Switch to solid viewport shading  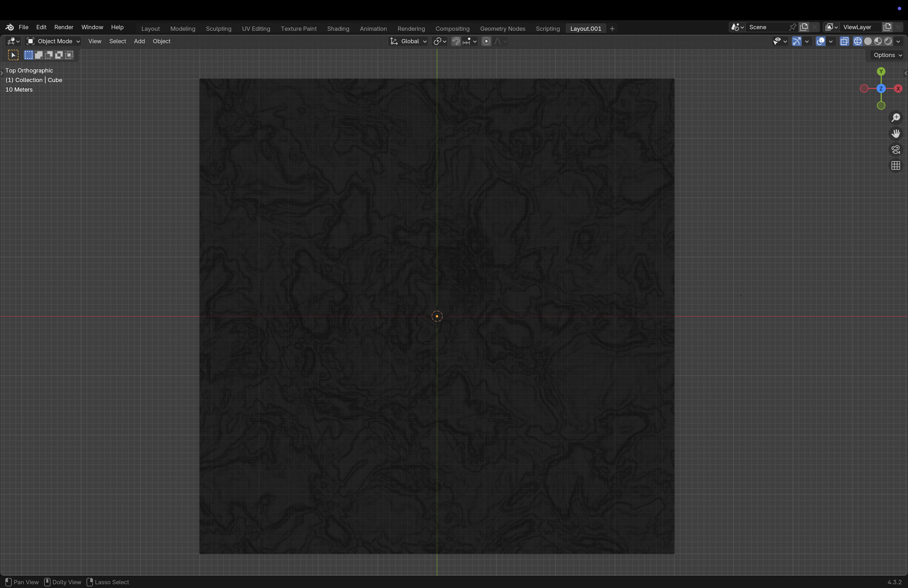(868, 41)
